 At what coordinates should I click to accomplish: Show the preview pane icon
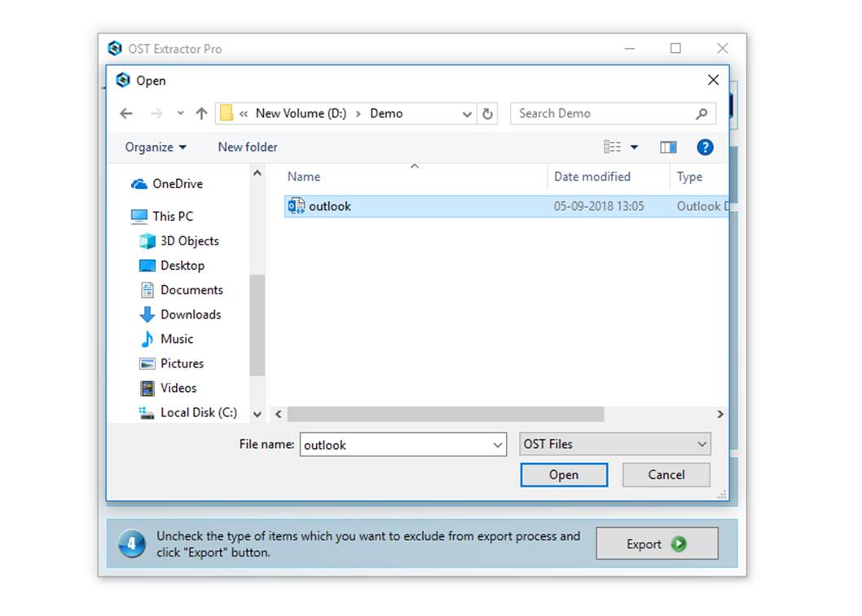pos(668,147)
